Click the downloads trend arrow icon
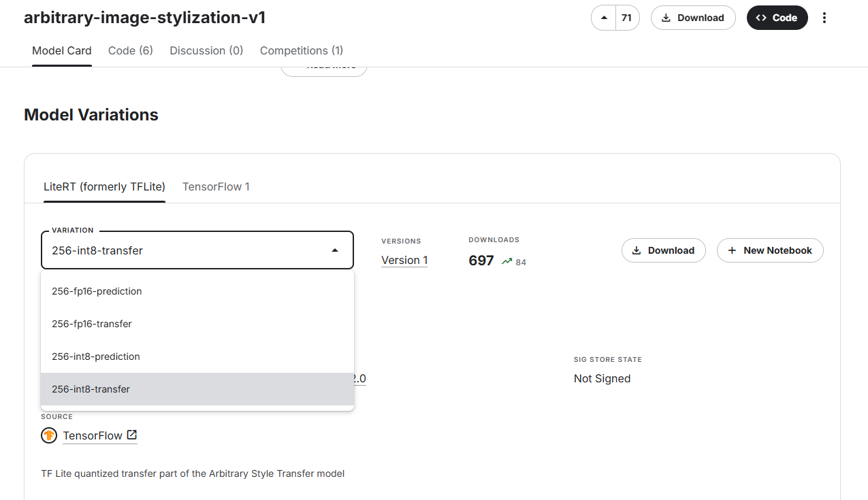 [507, 261]
